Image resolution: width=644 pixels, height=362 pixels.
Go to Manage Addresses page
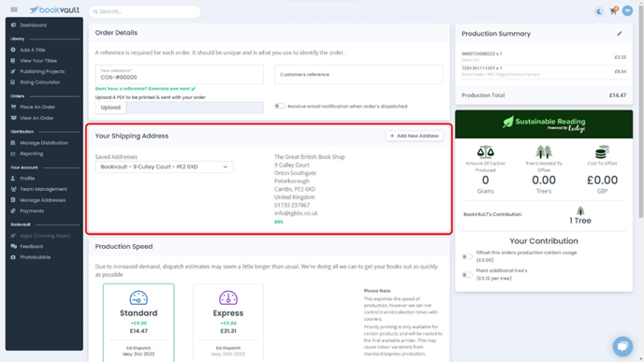43,200
